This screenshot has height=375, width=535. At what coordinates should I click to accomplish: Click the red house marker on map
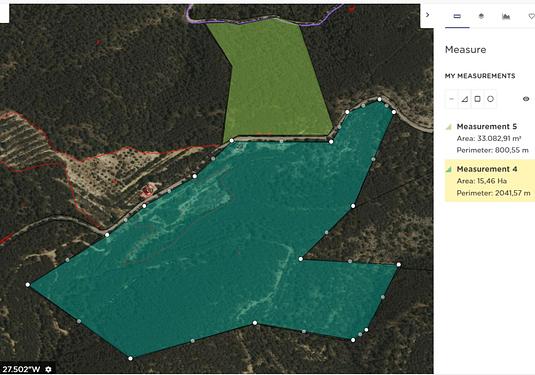[x=148, y=190]
